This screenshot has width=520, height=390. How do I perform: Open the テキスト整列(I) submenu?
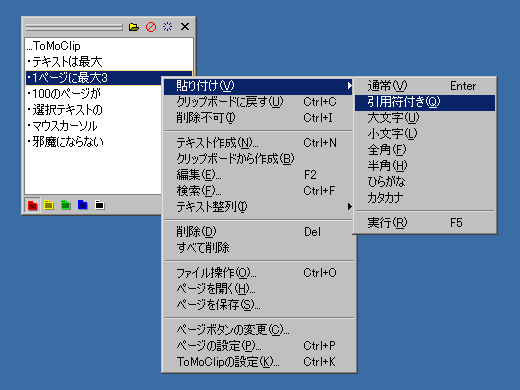pos(258,207)
